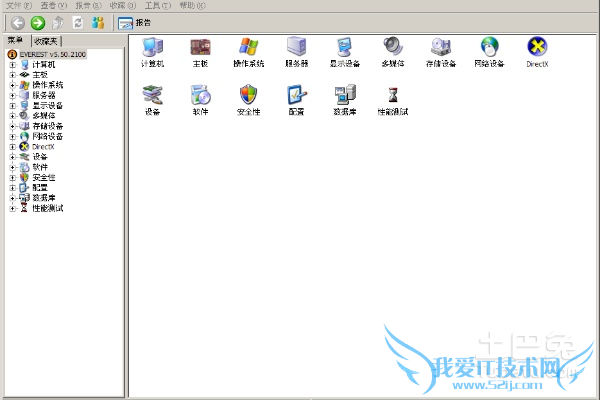Select 配置 in the tree
Screen dimensions: 600x400
pyautogui.click(x=40, y=188)
